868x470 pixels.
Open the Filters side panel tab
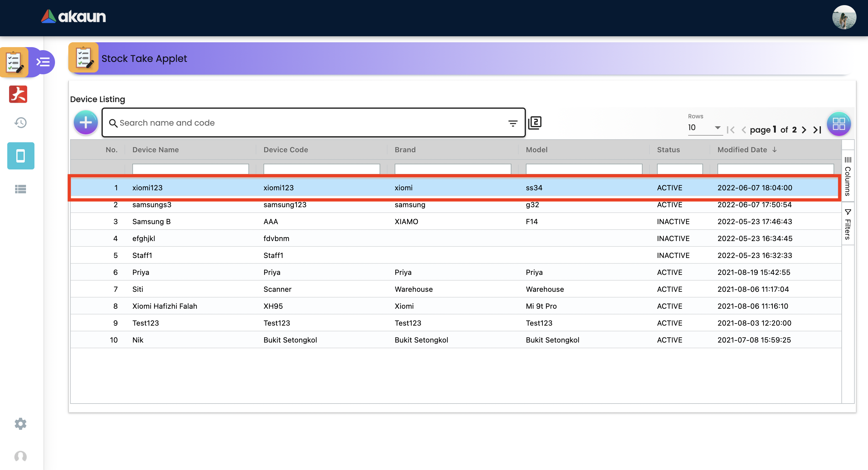click(848, 224)
